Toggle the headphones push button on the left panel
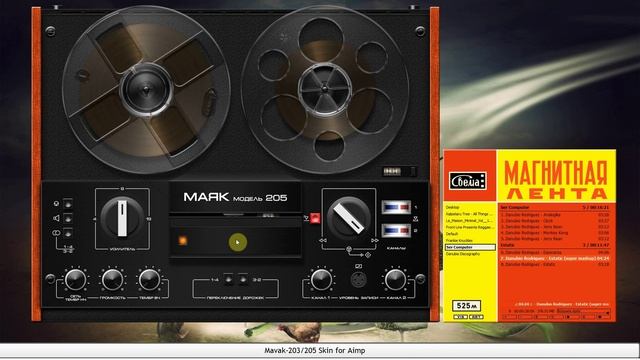 68,233
